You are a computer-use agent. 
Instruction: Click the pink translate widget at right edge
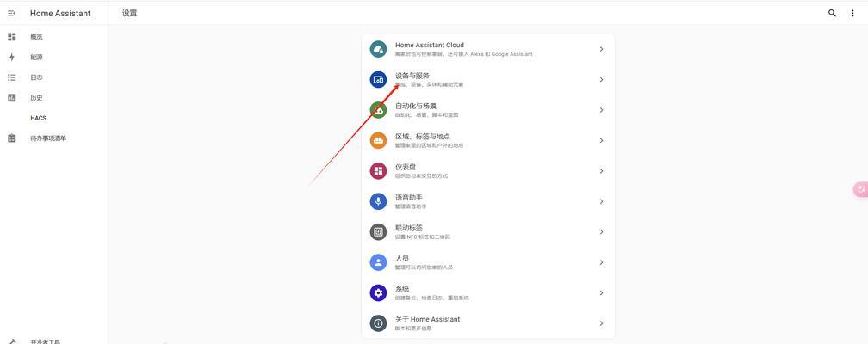coord(860,189)
